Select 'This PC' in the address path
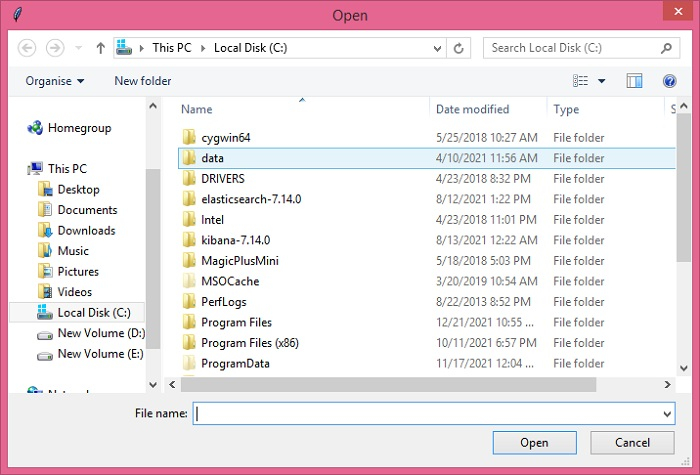Image resolution: width=700 pixels, height=475 pixels. pos(171,48)
